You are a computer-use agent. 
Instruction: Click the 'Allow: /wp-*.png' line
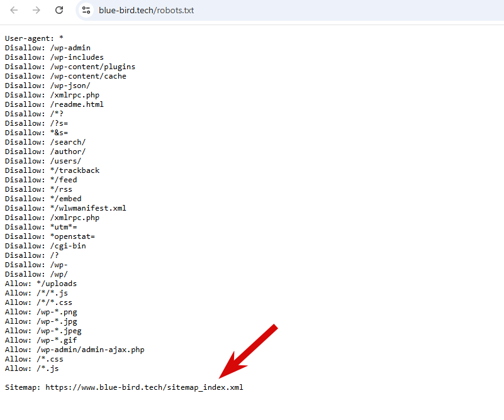41,312
